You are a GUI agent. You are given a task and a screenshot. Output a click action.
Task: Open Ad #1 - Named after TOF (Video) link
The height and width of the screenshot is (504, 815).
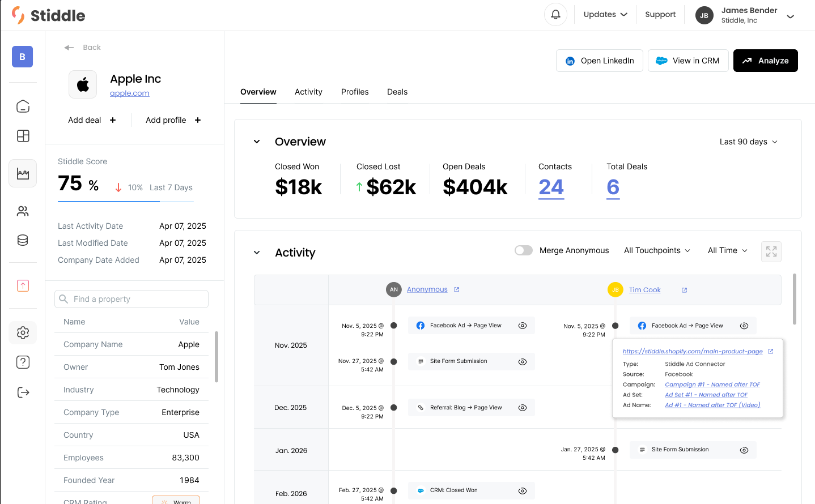(x=712, y=405)
